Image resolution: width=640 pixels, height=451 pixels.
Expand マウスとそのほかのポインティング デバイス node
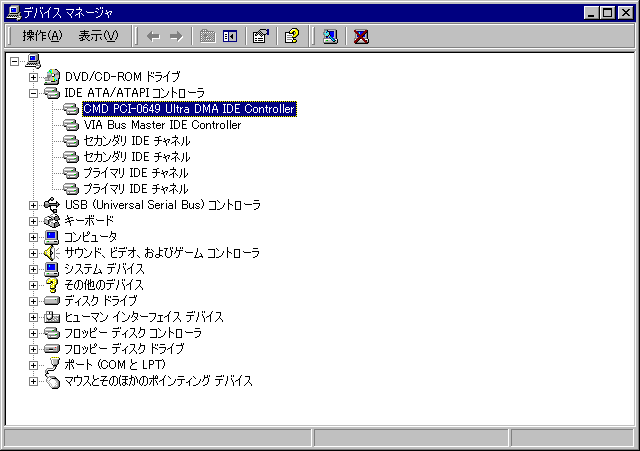tap(33, 381)
